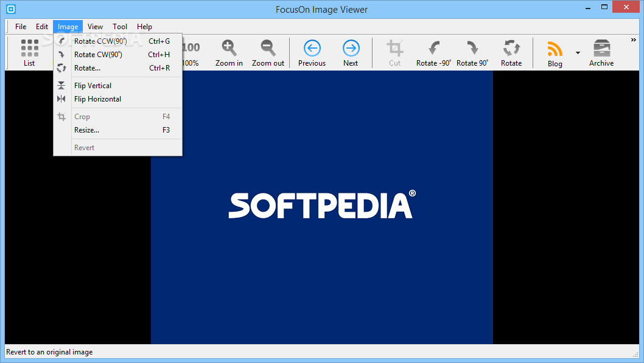Click the Rotate toolbar button

(511, 52)
